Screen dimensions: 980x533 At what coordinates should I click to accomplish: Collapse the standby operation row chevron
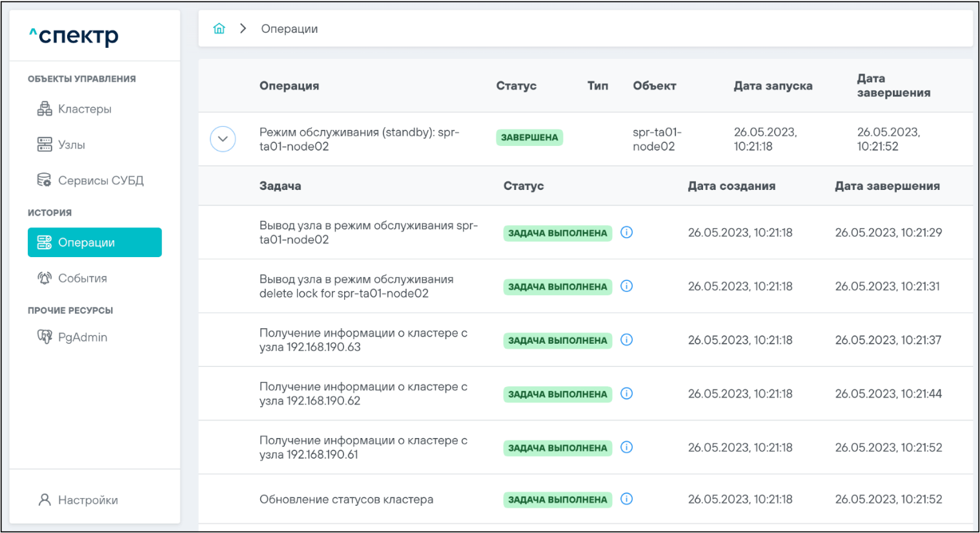pyautogui.click(x=223, y=139)
